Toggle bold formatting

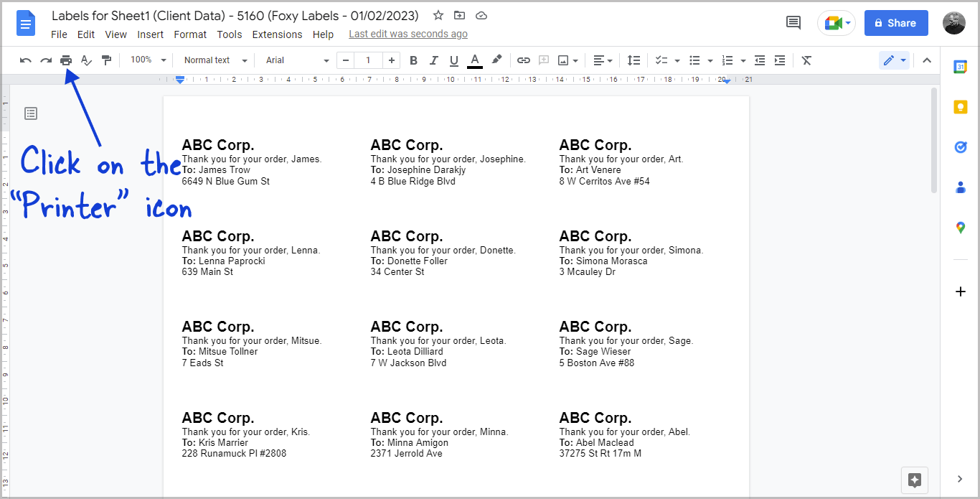click(x=413, y=60)
